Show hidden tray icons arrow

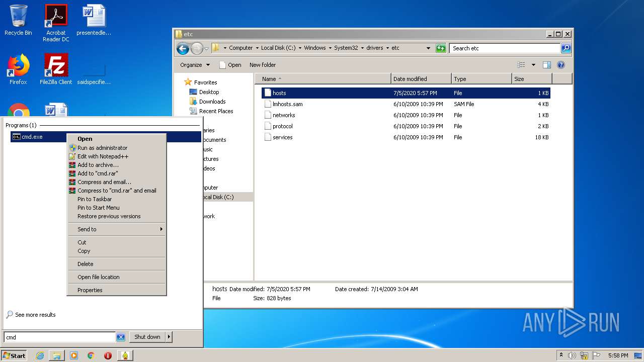pyautogui.click(x=561, y=355)
